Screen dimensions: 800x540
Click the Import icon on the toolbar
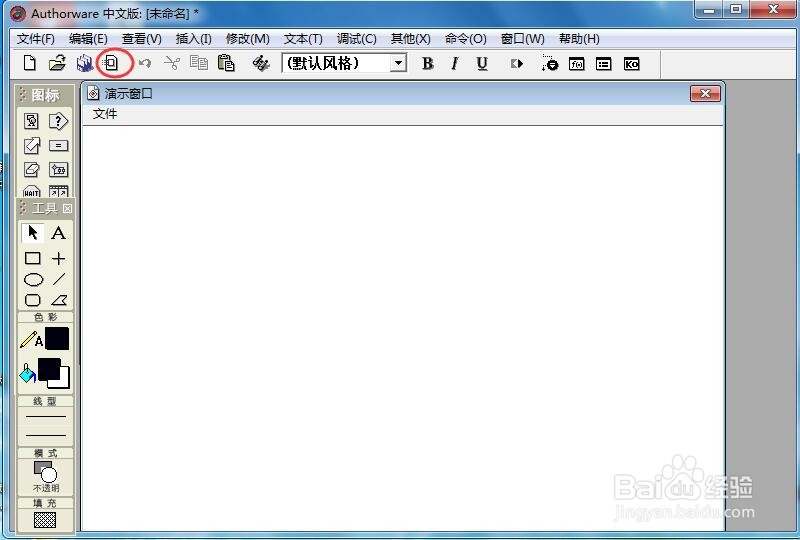pyautogui.click(x=111, y=63)
